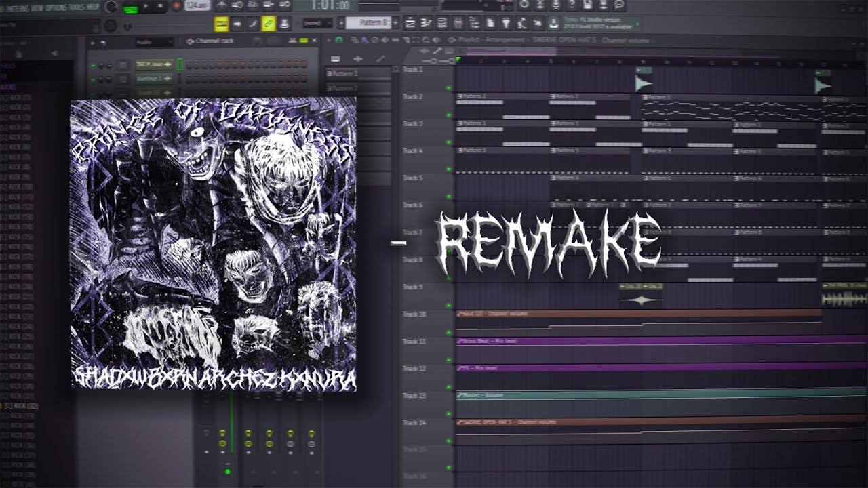Mute Track 10 with its green LED
The image size is (868, 488).
[449, 332]
